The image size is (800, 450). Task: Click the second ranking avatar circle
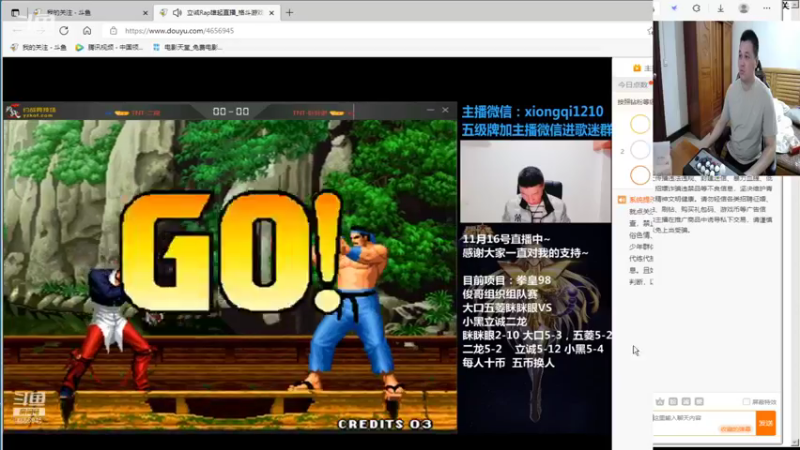(x=640, y=150)
